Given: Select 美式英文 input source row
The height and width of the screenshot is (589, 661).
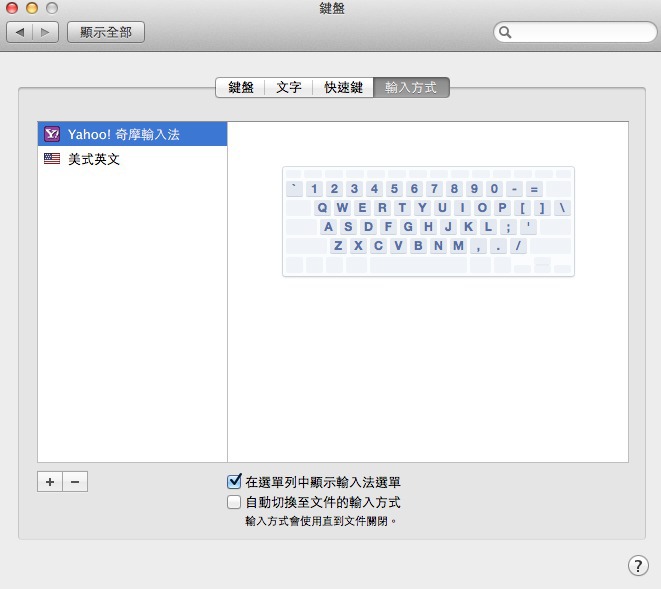Looking at the screenshot, I should pyautogui.click(x=132, y=159).
